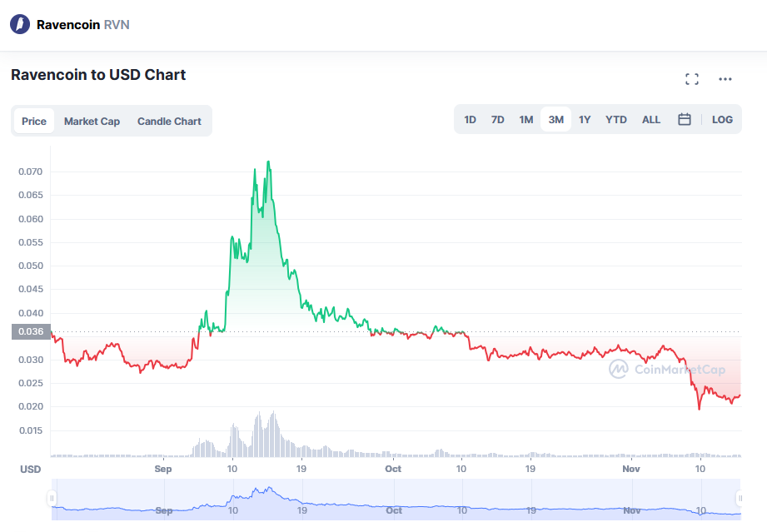Viewport: 767px width, 532px height.
Task: Click the Ravencoin logo icon
Action: tap(20, 24)
